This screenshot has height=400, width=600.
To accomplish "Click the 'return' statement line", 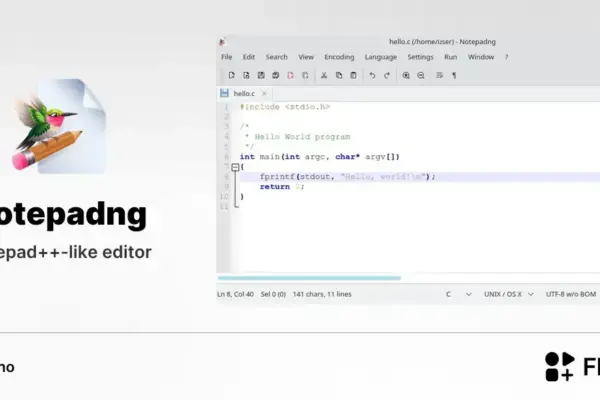I will [282, 186].
